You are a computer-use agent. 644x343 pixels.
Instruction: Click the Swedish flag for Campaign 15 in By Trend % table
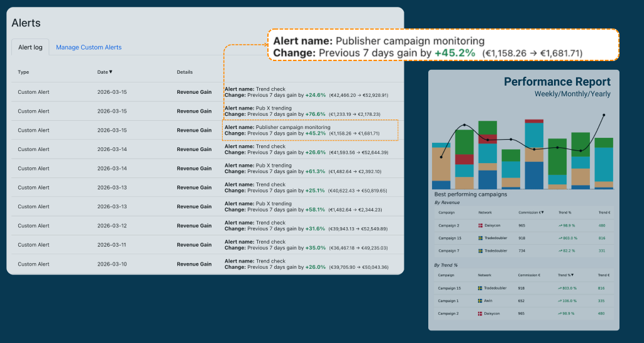[x=480, y=288]
